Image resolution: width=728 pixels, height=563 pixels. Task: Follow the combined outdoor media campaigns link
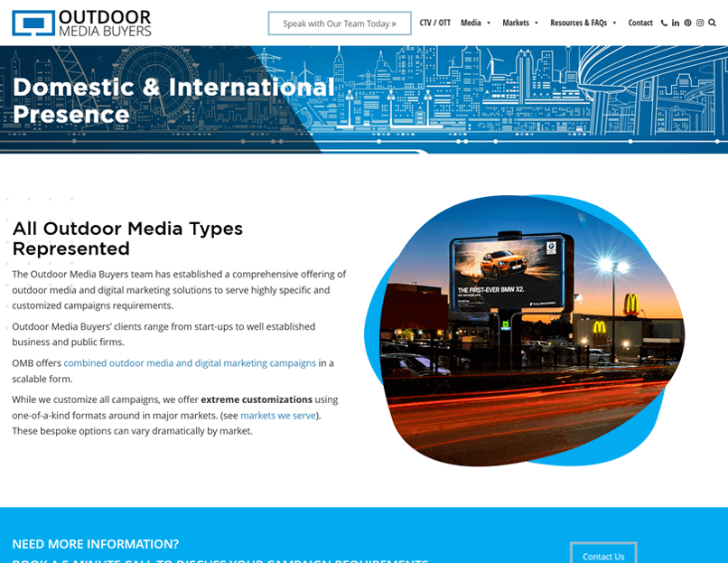190,363
